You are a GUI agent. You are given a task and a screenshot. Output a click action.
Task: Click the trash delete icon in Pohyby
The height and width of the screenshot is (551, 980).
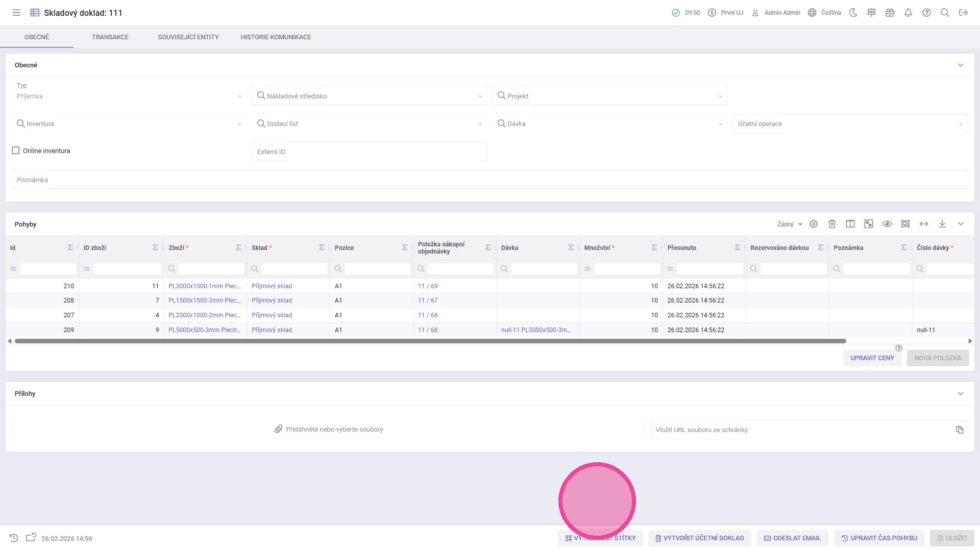coord(832,224)
